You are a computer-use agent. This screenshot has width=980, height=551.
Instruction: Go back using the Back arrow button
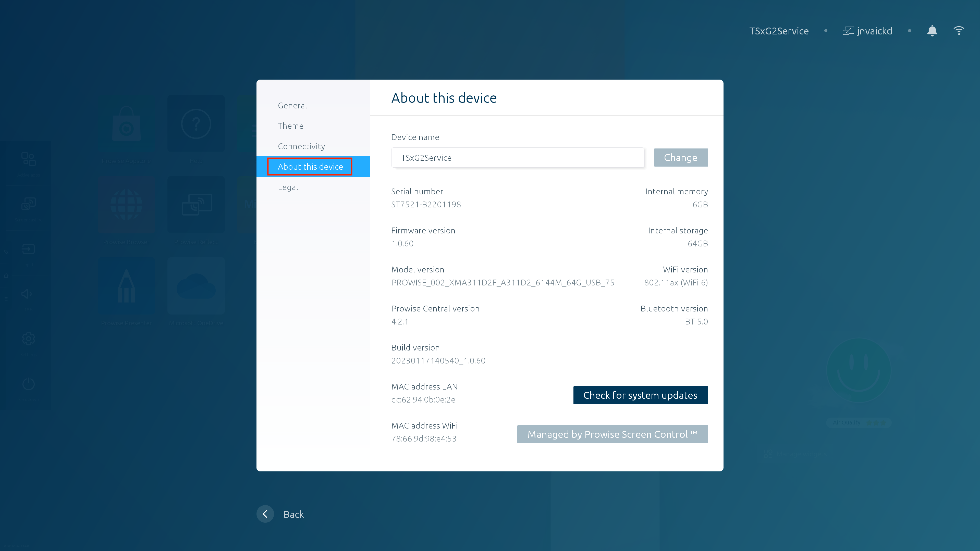tap(265, 514)
